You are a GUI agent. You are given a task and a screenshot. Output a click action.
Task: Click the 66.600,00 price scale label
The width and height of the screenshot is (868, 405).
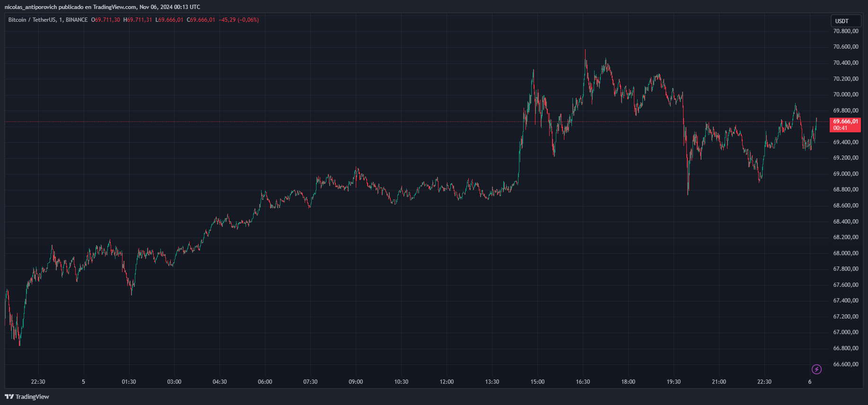[x=845, y=364]
